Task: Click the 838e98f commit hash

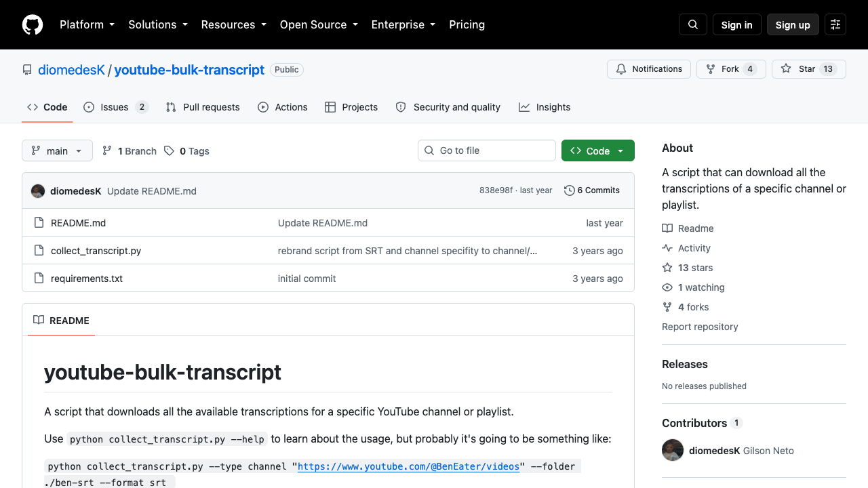Action: 496,190
